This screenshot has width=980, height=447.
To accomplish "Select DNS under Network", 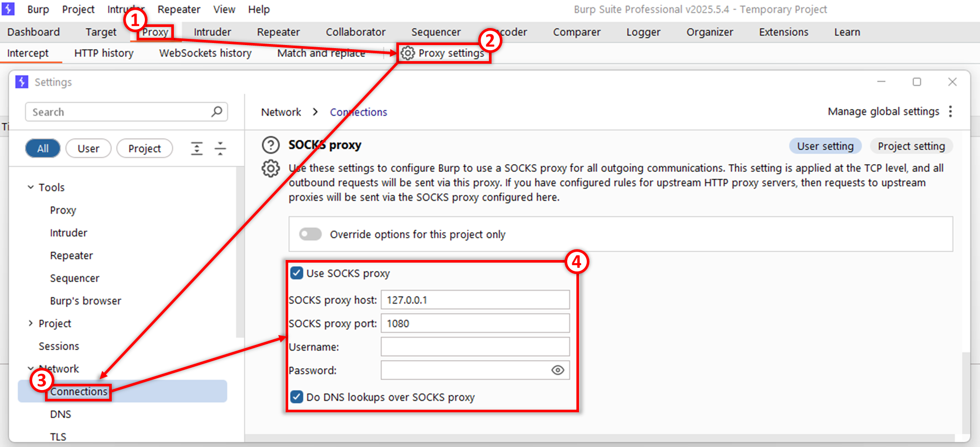I will point(61,414).
